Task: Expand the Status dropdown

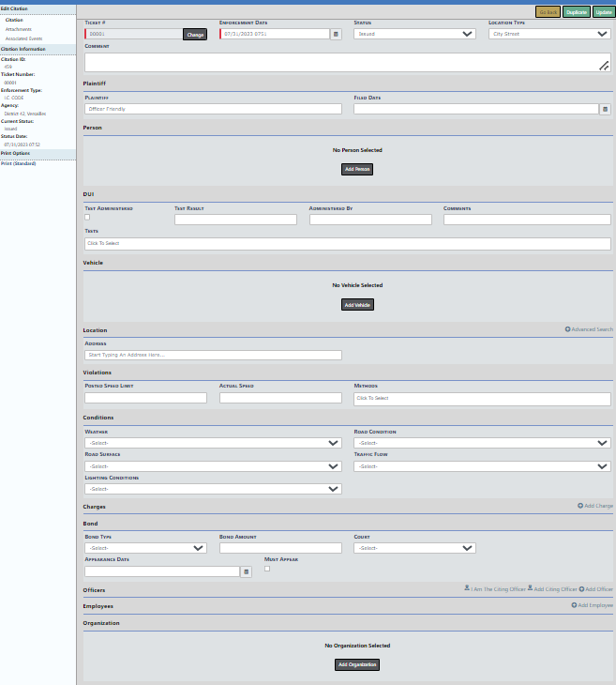Action: (x=414, y=34)
